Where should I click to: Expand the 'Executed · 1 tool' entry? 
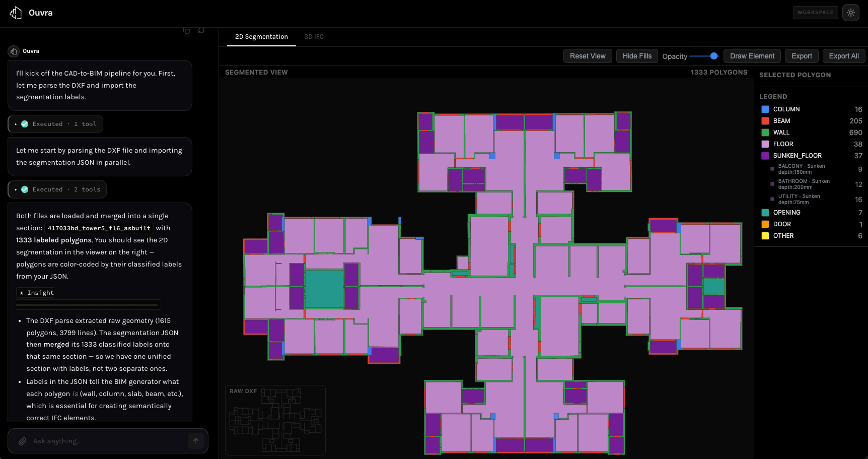(55, 123)
